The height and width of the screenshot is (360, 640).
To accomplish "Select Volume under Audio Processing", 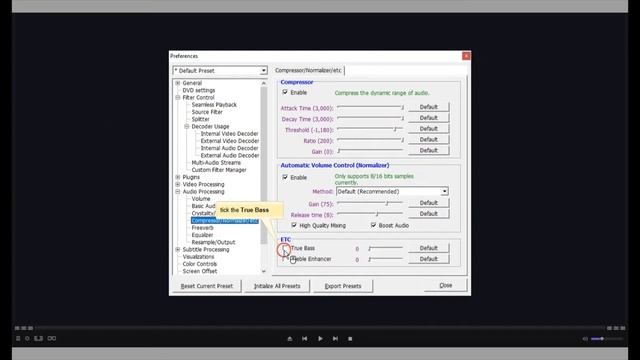I will point(201,199).
